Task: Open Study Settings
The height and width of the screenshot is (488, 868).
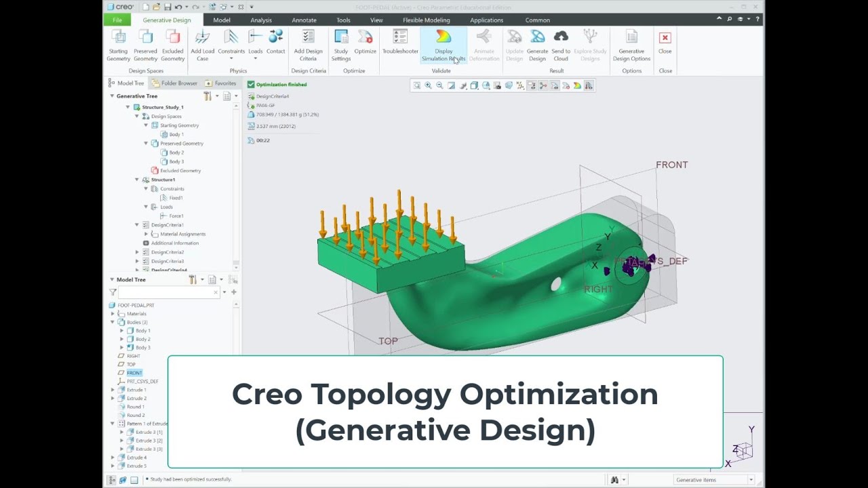Action: [341, 45]
